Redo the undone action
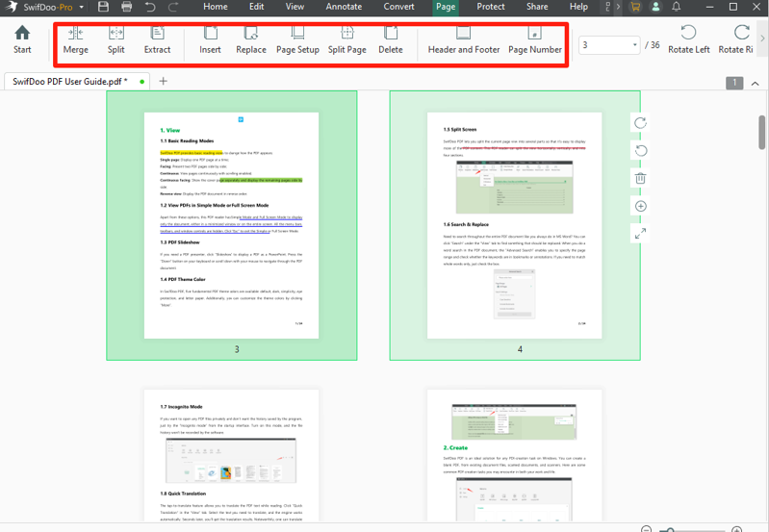 173,7
